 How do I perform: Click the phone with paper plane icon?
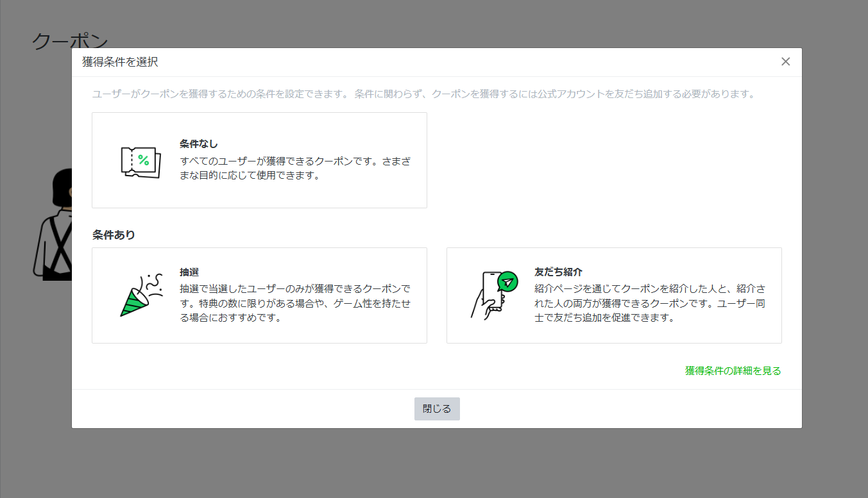[x=493, y=295]
